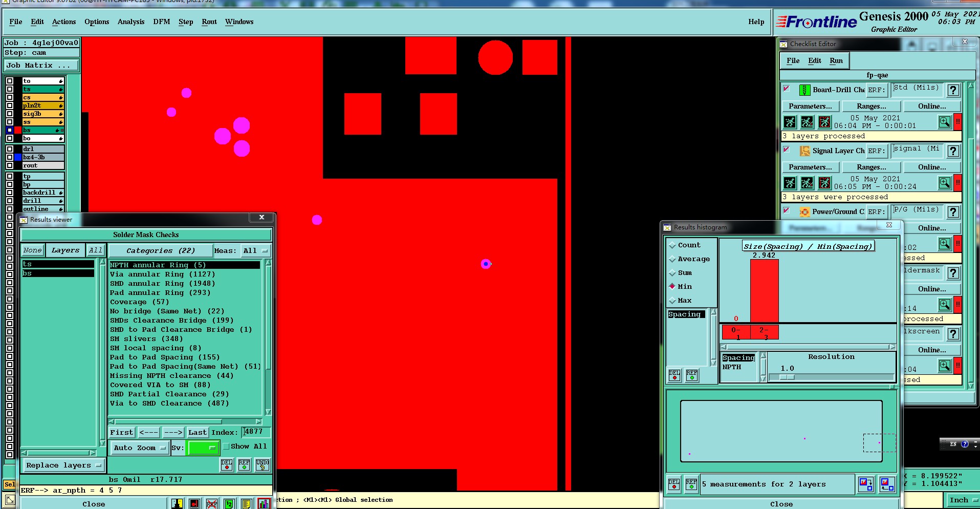Click histogram import icon with up arrow
Image resolution: width=980 pixels, height=509 pixels.
887,484
